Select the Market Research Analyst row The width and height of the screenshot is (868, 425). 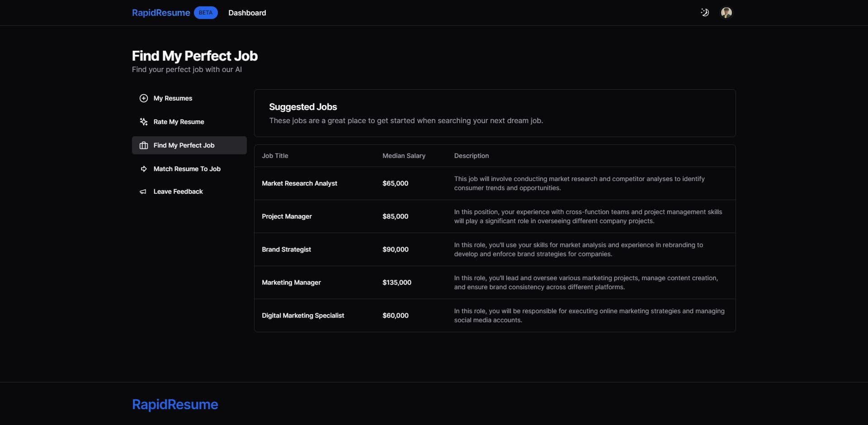tap(299, 183)
